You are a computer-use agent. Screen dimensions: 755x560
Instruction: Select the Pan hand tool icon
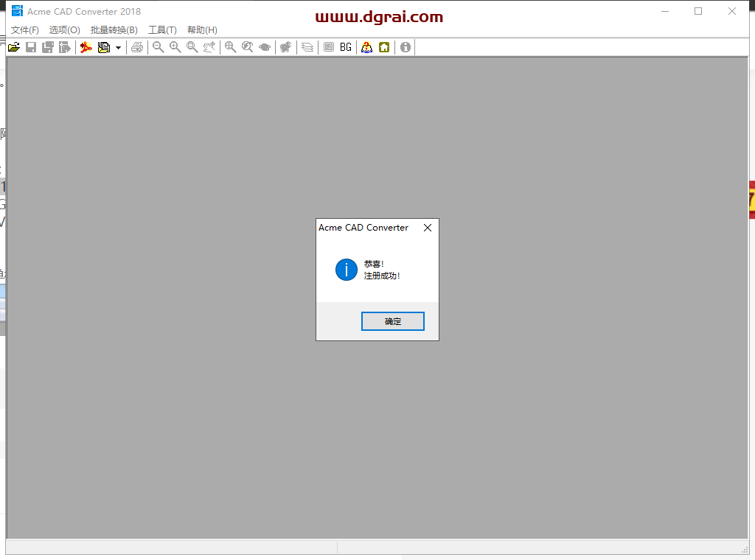point(209,47)
